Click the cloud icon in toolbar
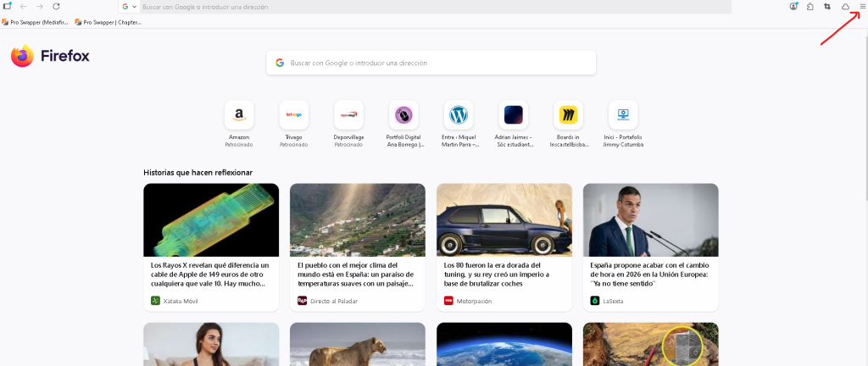Screen dimensions: 868x366 point(845,6)
